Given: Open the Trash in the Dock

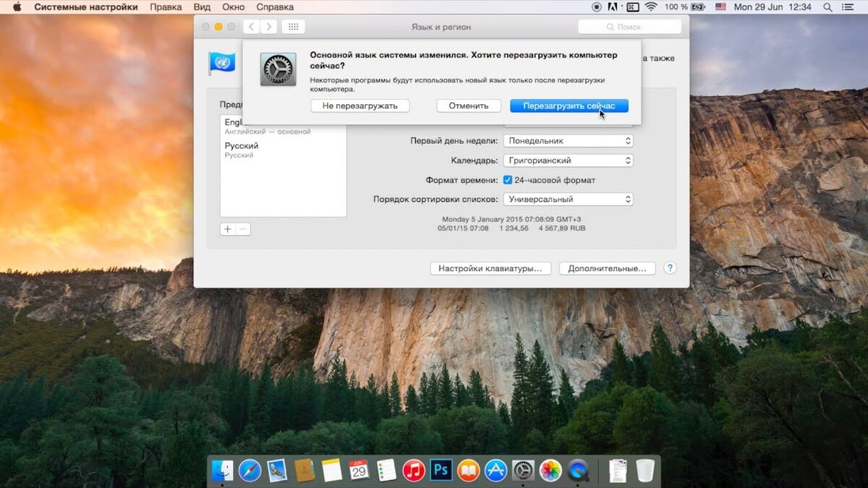Looking at the screenshot, I should click(x=644, y=471).
